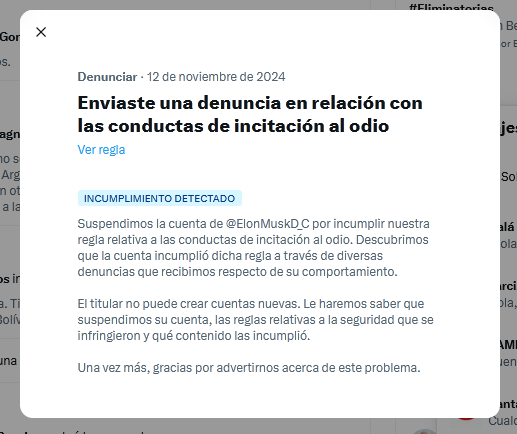This screenshot has width=517, height=434.
Task: Click the Denunciar category label
Action: click(x=107, y=77)
